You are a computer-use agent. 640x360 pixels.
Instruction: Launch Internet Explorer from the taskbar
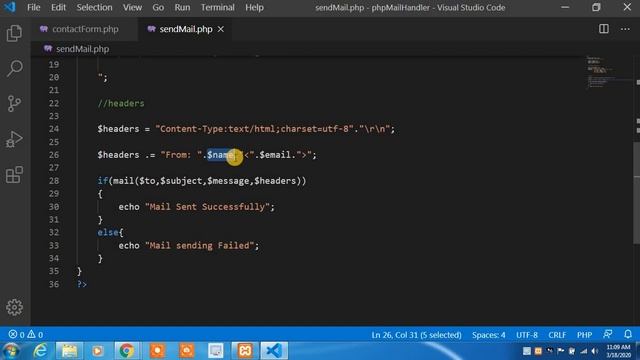pyautogui.click(x=40, y=351)
